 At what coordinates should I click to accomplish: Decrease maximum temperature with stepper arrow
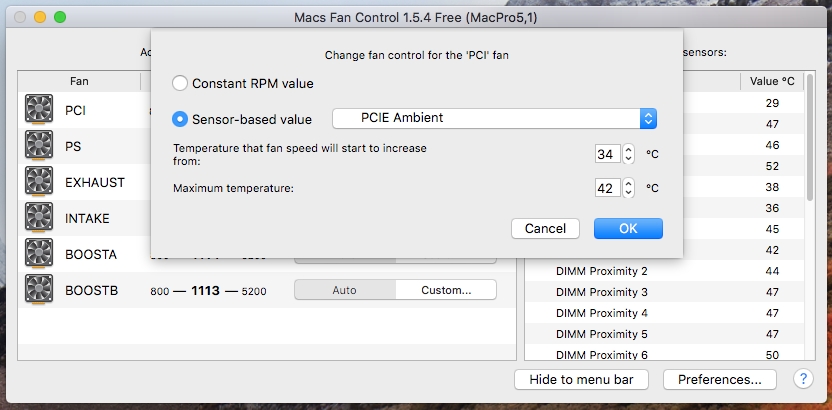(x=628, y=193)
